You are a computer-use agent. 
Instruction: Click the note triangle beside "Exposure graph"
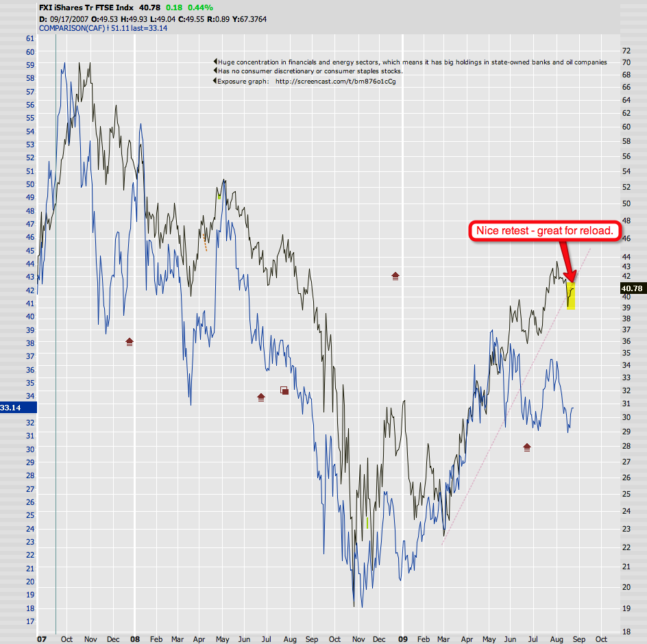215,81
